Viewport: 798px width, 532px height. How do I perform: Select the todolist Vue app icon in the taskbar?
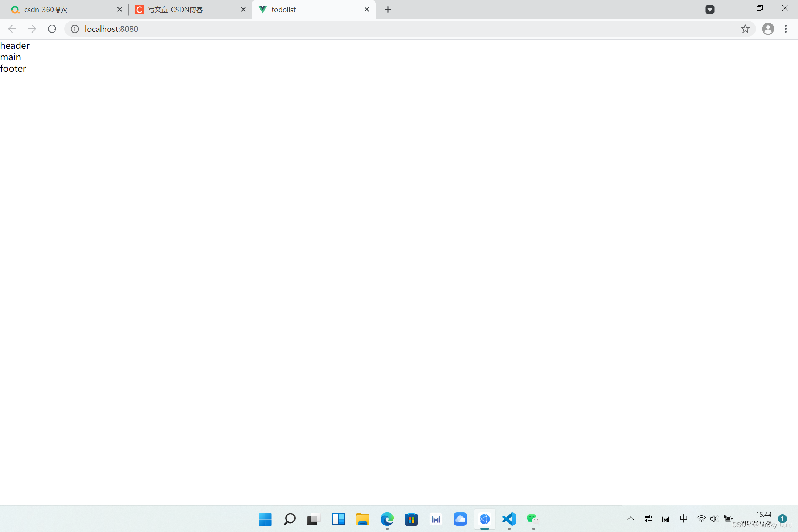[484, 519]
